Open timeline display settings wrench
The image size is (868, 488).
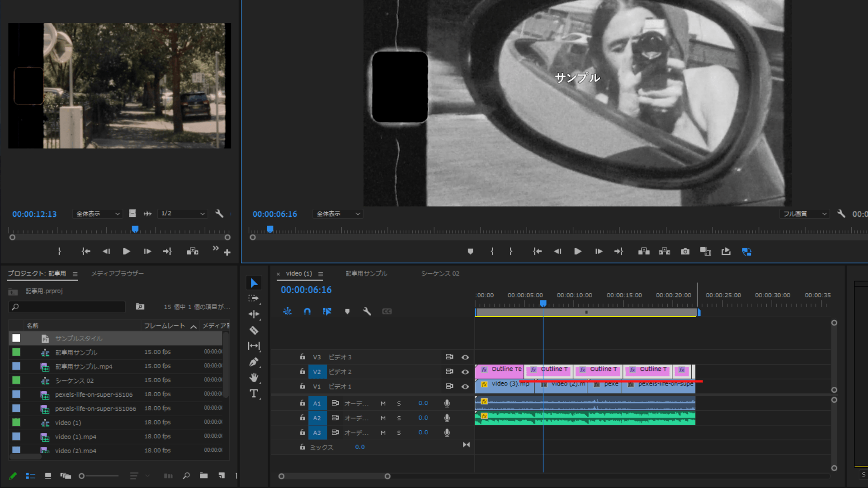point(367,311)
